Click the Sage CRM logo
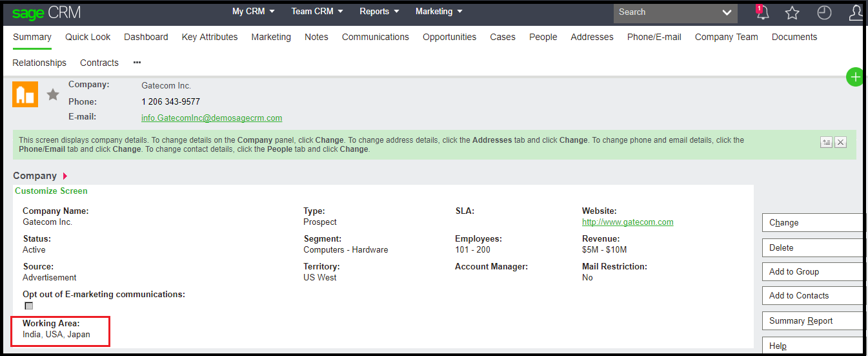 click(x=46, y=12)
